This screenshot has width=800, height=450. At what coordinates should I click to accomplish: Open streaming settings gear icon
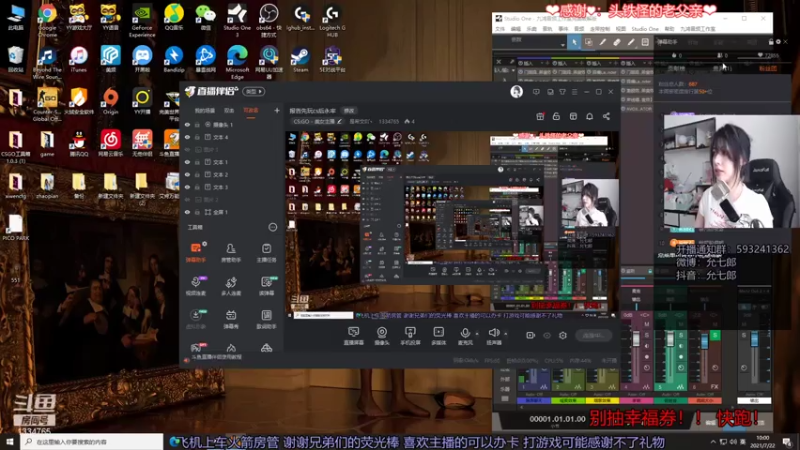click(x=563, y=336)
